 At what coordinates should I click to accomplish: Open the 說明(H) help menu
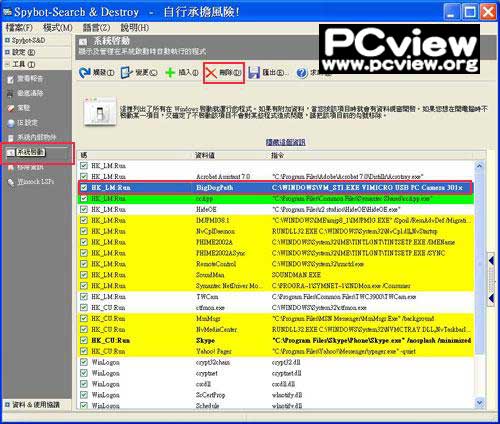pyautogui.click(x=135, y=28)
